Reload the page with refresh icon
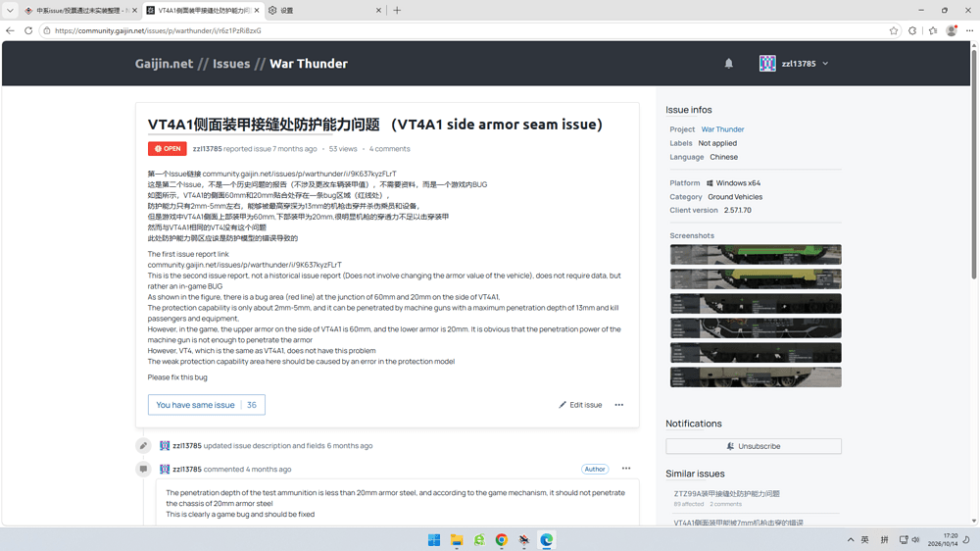Image resolution: width=980 pixels, height=551 pixels. [x=28, y=30]
